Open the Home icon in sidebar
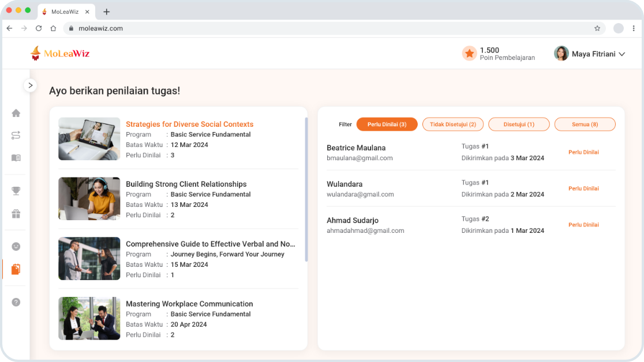This screenshot has width=644, height=362. click(x=16, y=114)
